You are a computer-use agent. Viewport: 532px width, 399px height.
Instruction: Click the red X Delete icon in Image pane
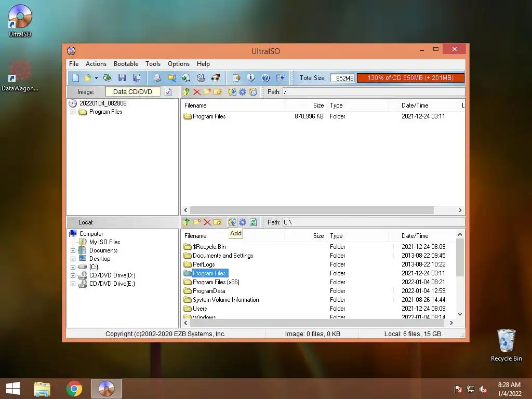tap(197, 92)
